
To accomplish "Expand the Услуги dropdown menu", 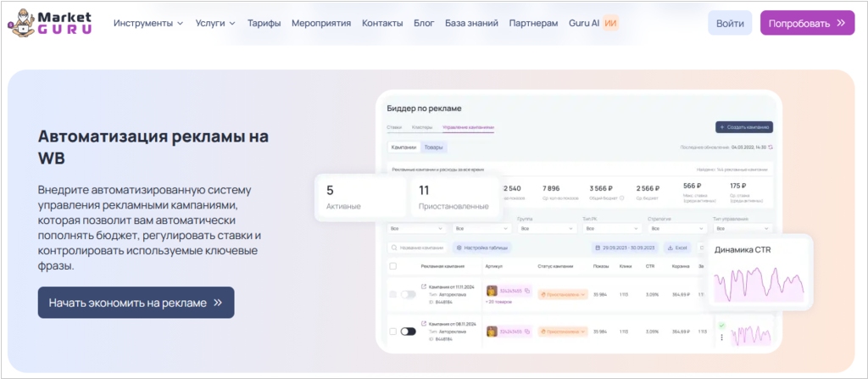I will [x=215, y=23].
